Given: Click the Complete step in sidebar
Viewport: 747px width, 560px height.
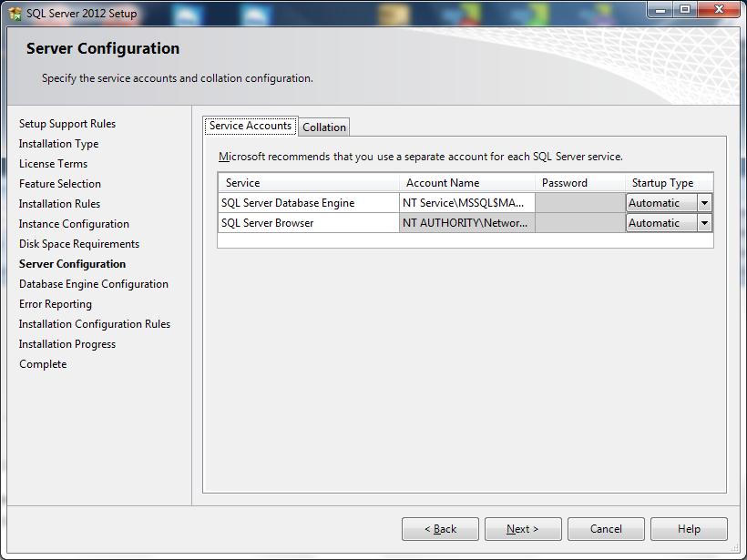Looking at the screenshot, I should tap(43, 364).
